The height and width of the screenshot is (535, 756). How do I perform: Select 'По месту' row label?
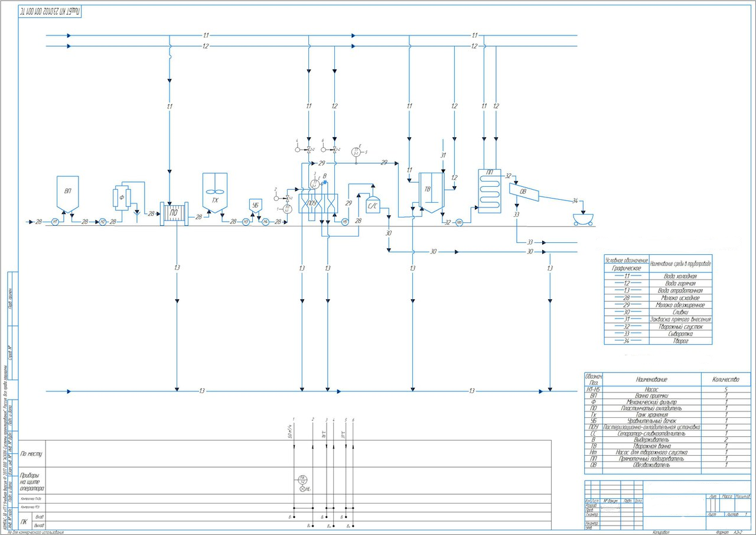click(31, 455)
